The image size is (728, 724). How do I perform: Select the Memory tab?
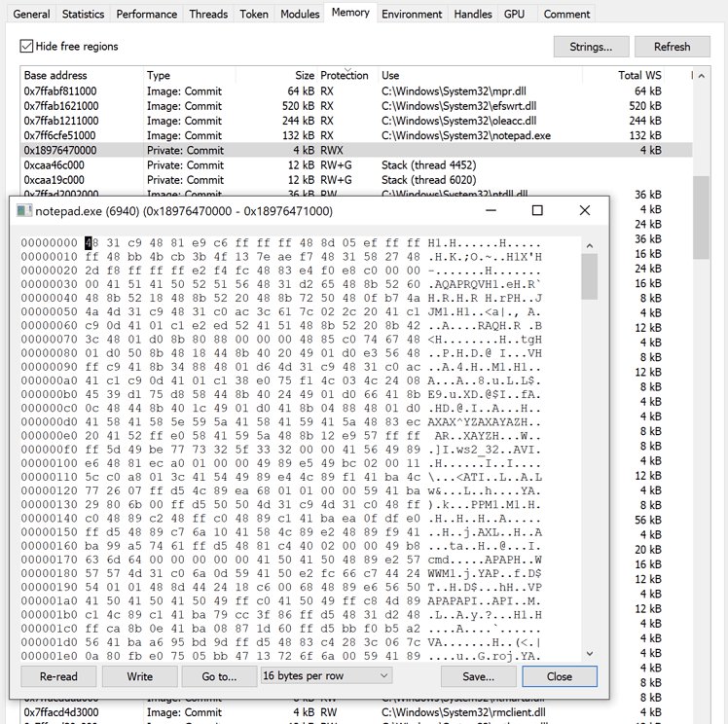click(x=350, y=13)
